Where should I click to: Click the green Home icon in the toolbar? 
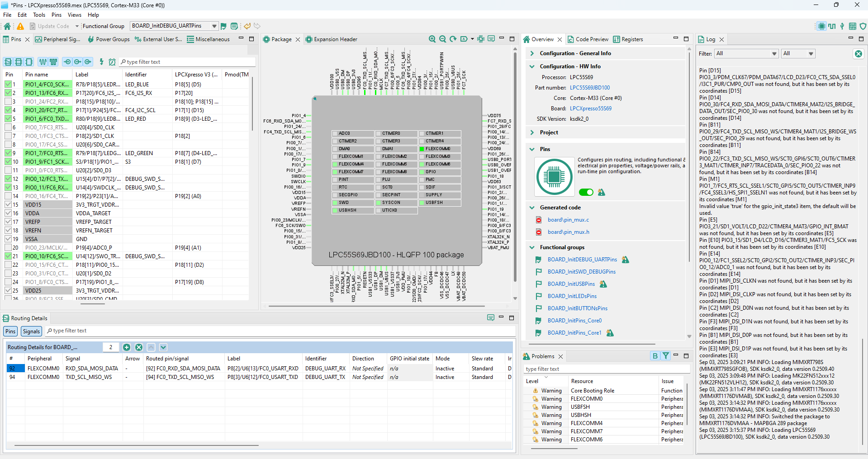(x=7, y=26)
